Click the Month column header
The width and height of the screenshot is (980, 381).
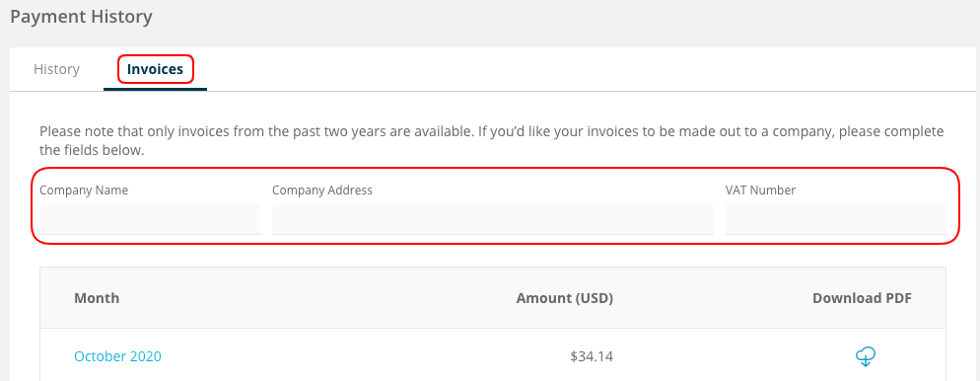[x=97, y=298]
